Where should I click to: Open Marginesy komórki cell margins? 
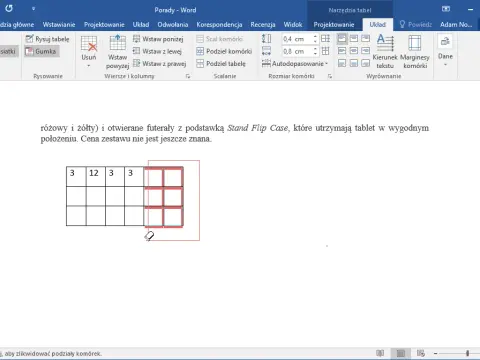(x=415, y=52)
